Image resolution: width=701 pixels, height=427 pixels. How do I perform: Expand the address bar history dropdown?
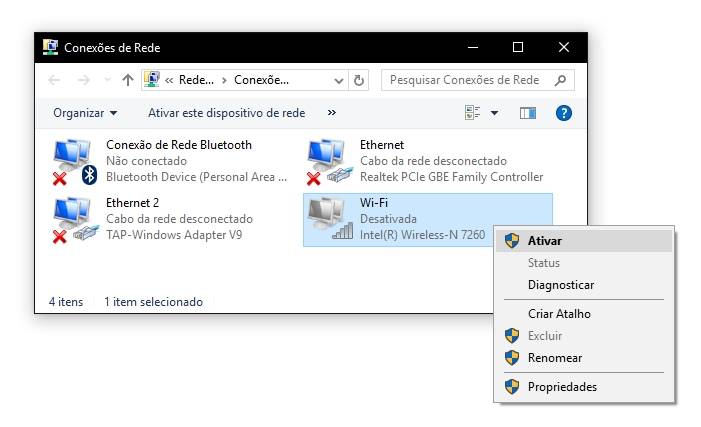click(338, 80)
